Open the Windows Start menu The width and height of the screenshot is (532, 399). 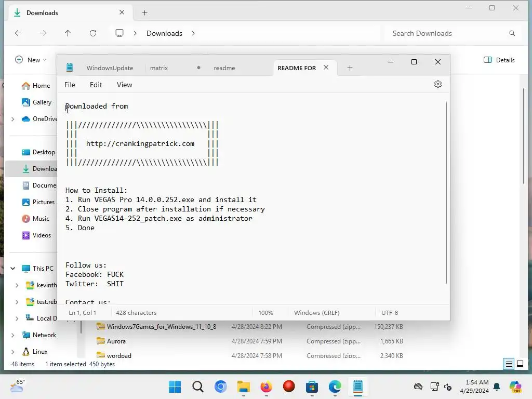coord(175,387)
